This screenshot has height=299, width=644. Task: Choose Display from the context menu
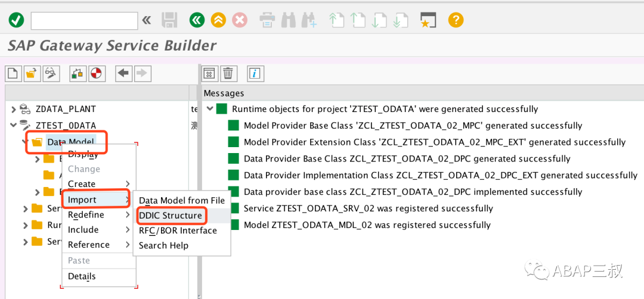(x=83, y=154)
